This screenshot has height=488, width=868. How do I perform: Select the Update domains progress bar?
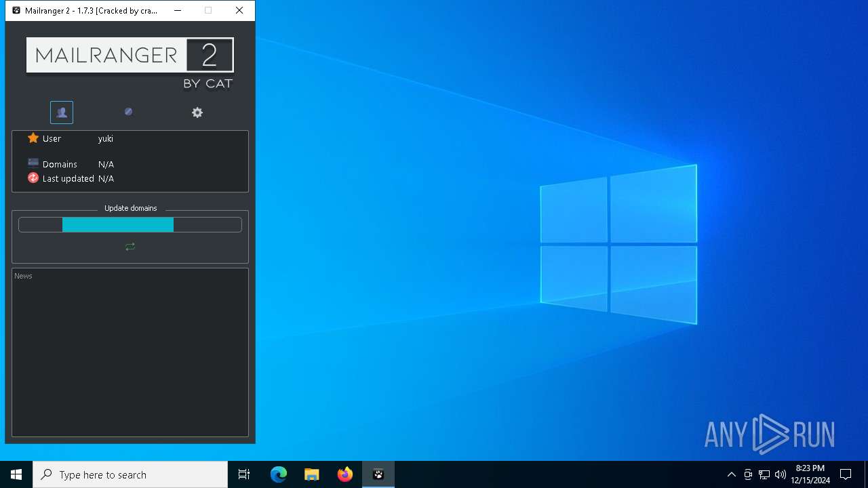coord(130,225)
